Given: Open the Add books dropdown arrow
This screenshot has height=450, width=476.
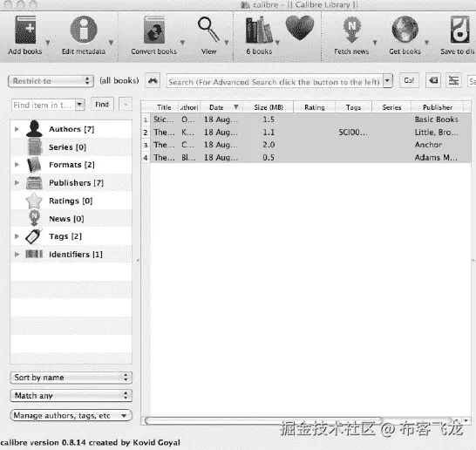Looking at the screenshot, I should click(48, 43).
